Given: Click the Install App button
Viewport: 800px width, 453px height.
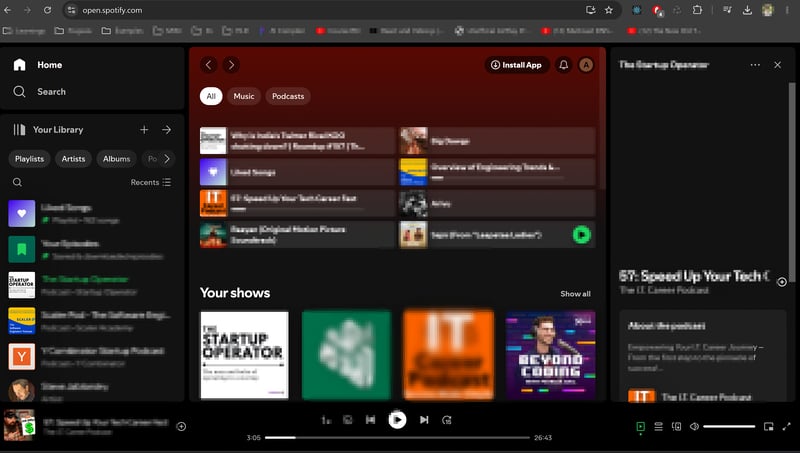Looking at the screenshot, I should 516,65.
